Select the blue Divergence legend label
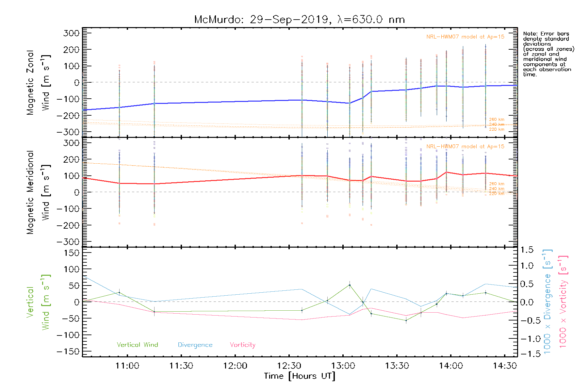Image resolution: width=588 pixels, height=392 pixels. [x=195, y=345]
